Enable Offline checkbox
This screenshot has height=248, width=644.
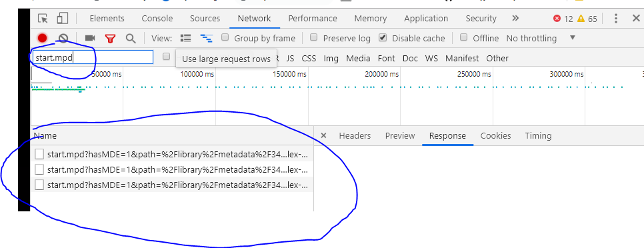(x=464, y=38)
